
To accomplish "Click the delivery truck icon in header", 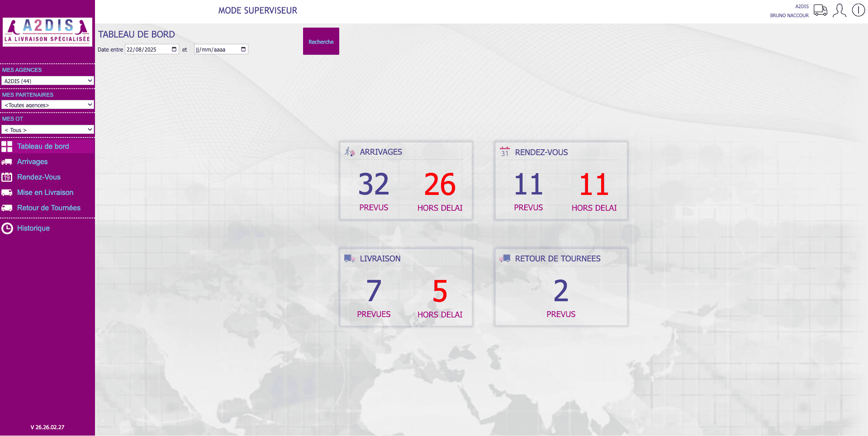I will click(x=820, y=10).
